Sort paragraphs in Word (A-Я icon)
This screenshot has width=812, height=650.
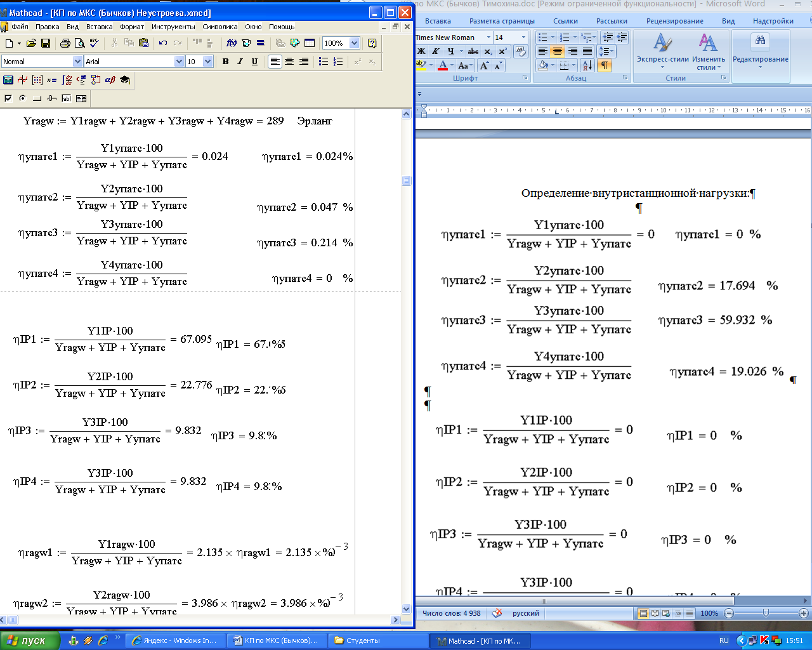(x=587, y=65)
